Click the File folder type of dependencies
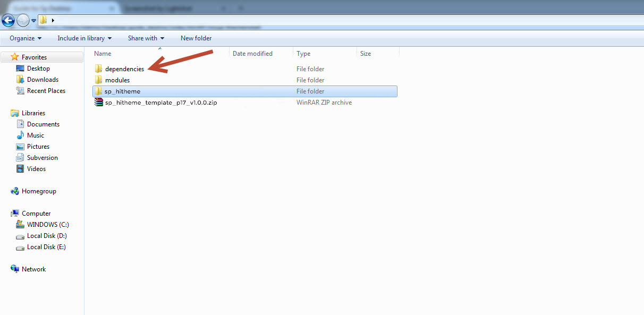 click(x=310, y=69)
